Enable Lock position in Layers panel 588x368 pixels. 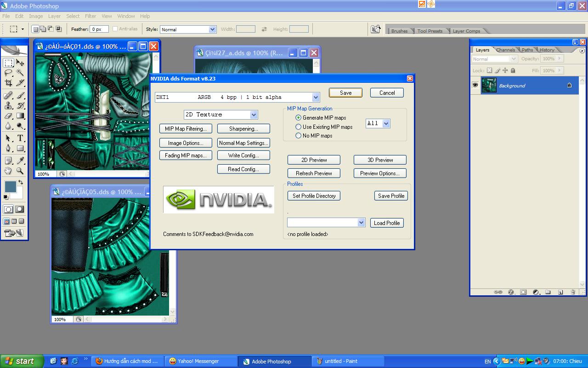click(505, 70)
